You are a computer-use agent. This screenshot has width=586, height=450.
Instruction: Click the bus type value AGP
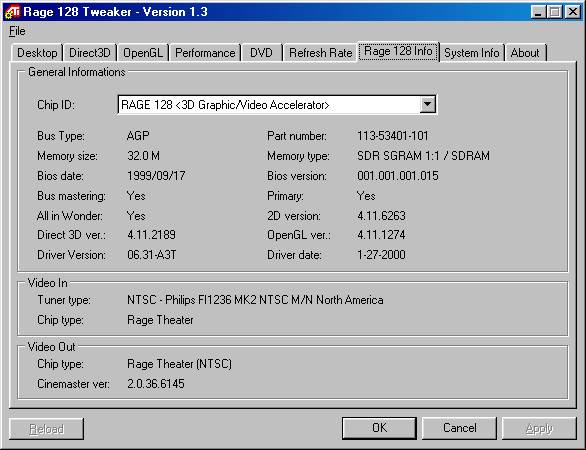pyautogui.click(x=138, y=136)
